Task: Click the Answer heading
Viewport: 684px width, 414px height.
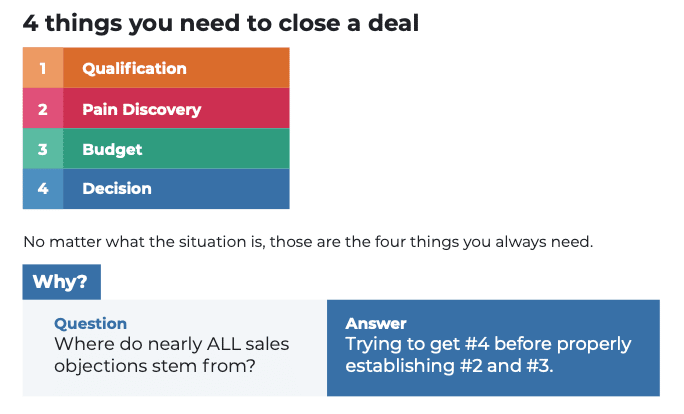Action: (x=376, y=323)
